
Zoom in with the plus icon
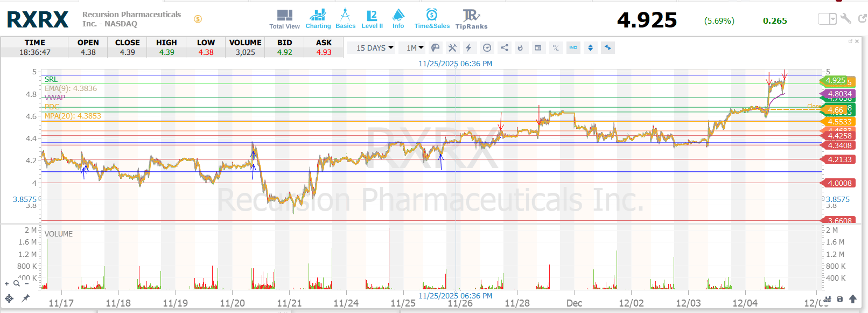[7, 283]
